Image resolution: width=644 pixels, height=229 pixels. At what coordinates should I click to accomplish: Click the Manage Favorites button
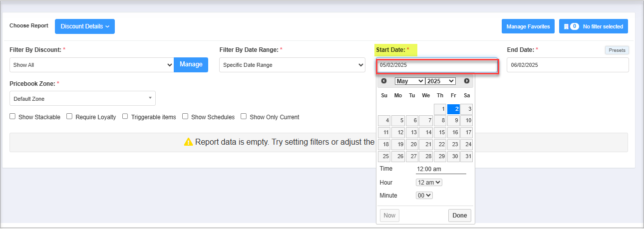(528, 26)
